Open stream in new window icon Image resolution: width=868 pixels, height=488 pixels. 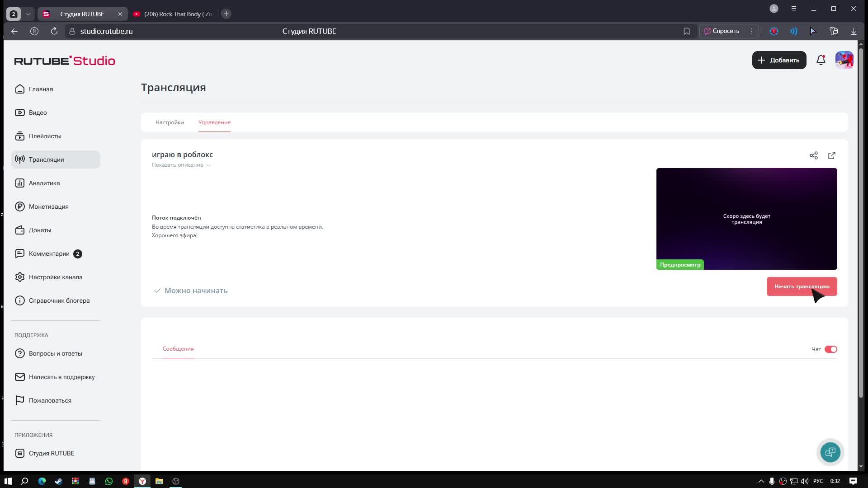[832, 155]
